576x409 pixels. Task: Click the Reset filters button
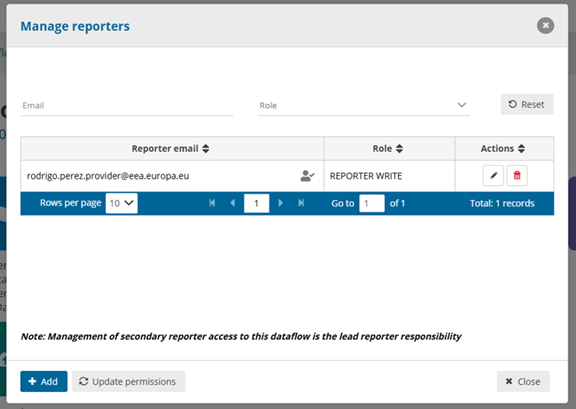pyautogui.click(x=527, y=104)
